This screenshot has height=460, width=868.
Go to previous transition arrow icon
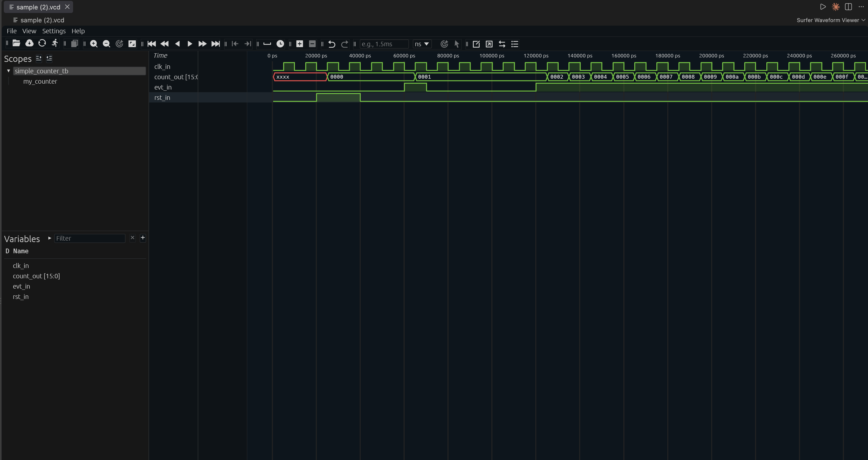pos(235,44)
